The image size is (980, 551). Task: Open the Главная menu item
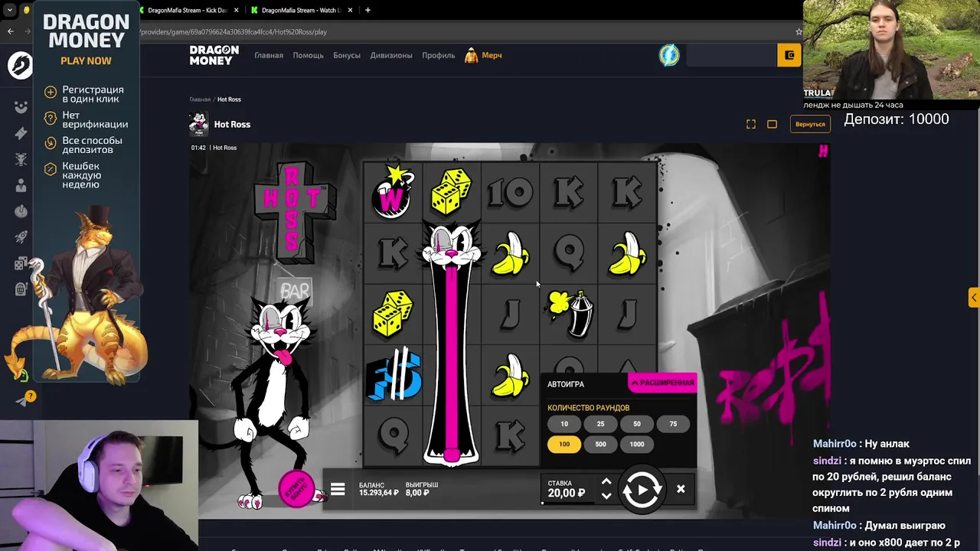coord(269,55)
